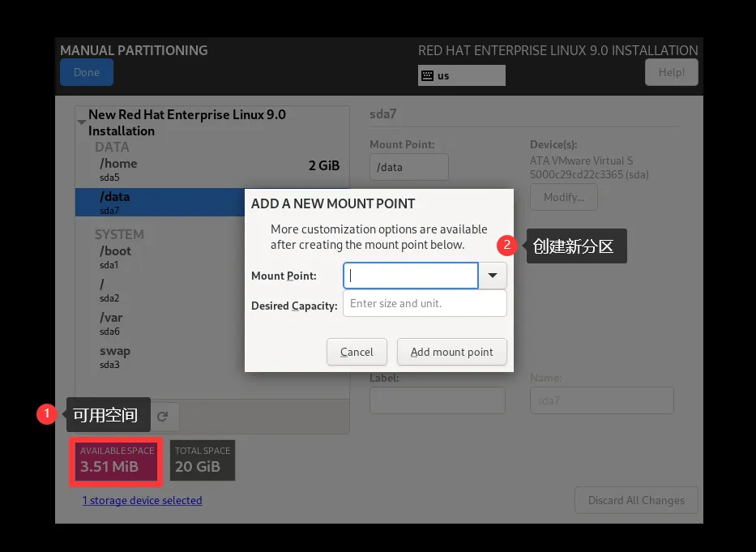
Task: Click the Modify... device button
Action: pyautogui.click(x=564, y=197)
